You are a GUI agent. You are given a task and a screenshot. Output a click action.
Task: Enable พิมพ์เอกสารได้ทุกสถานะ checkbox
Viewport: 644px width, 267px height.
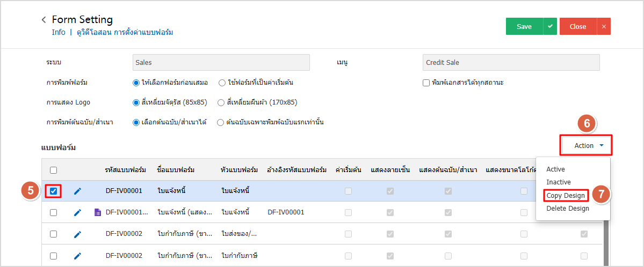coord(426,83)
